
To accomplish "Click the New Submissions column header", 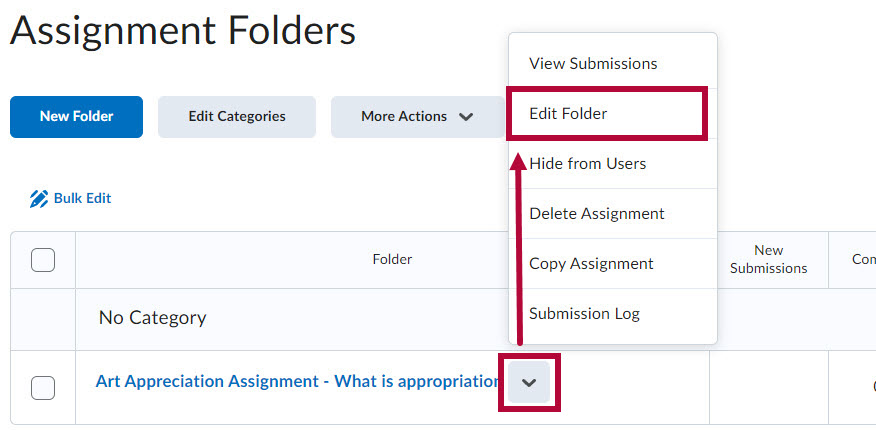I will pyautogui.click(x=768, y=259).
